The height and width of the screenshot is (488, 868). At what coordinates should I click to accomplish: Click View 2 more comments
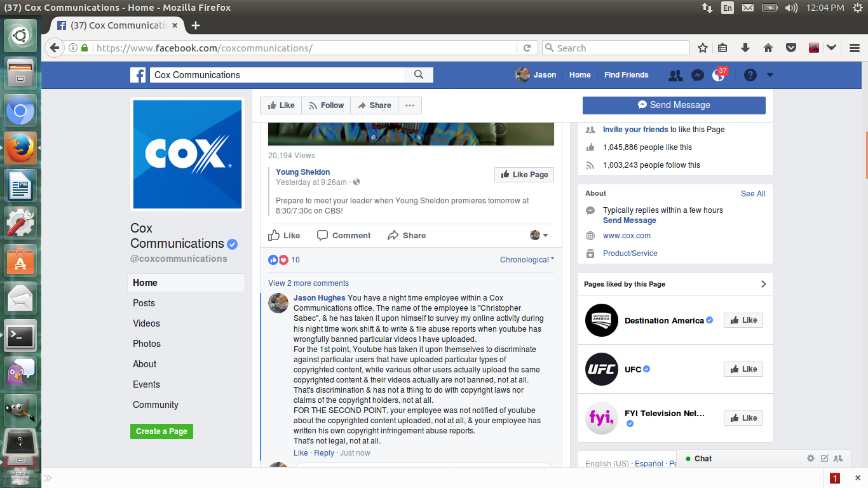pos(308,283)
